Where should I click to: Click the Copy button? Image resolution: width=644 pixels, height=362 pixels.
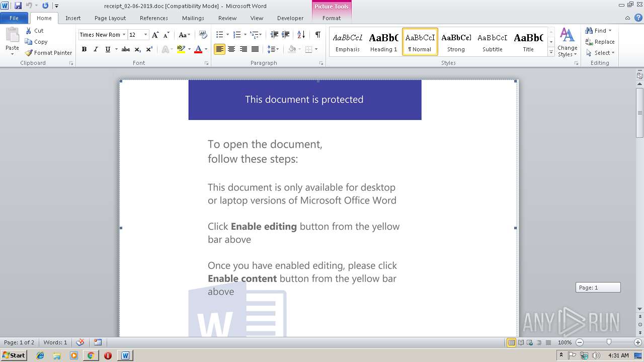pos(36,42)
